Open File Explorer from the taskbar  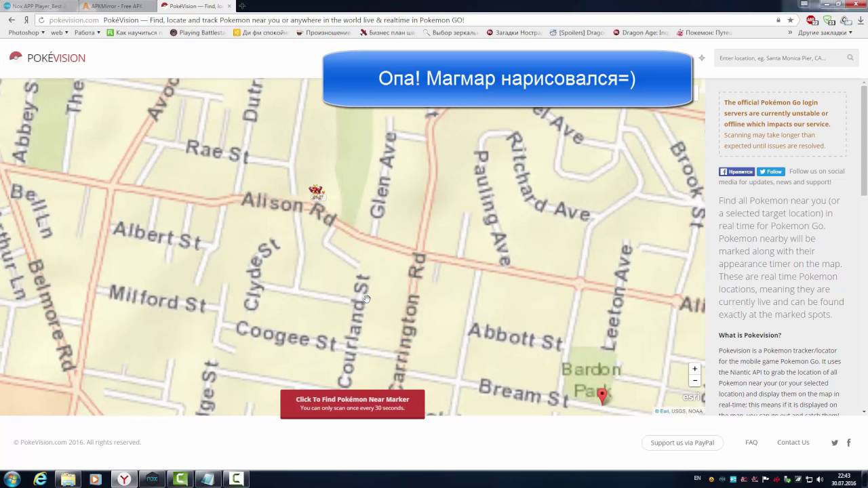[x=68, y=479]
